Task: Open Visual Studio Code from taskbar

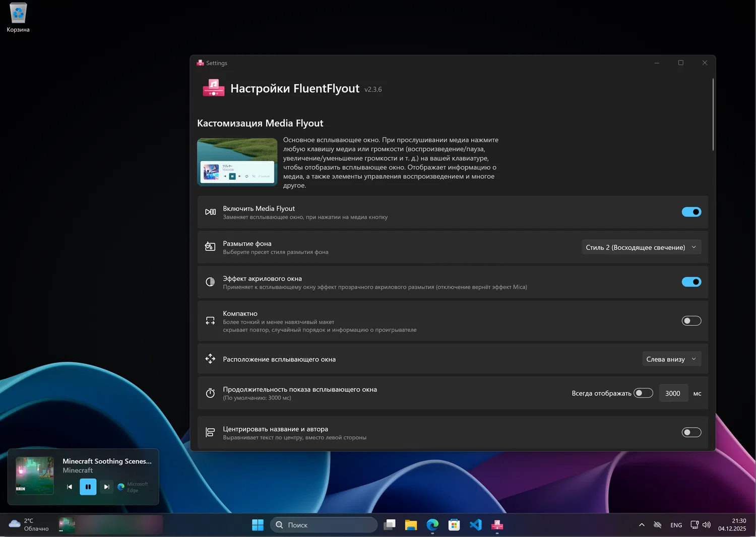Action: [475, 525]
